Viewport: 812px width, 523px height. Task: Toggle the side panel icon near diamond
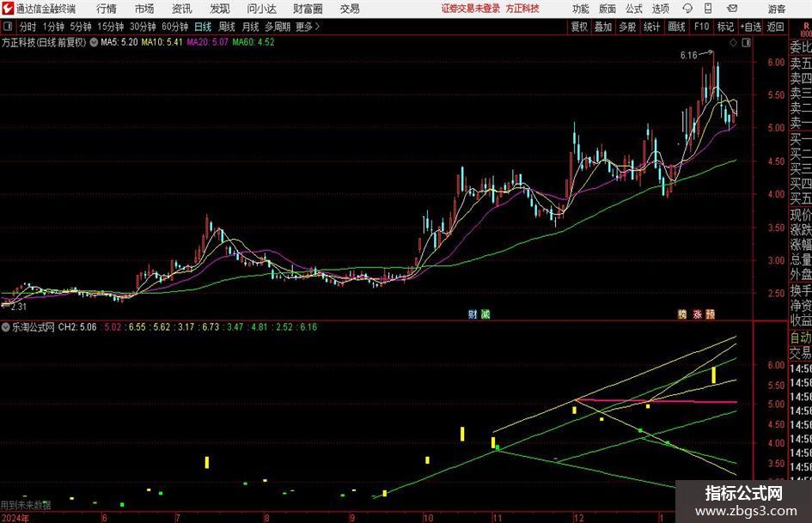point(746,43)
